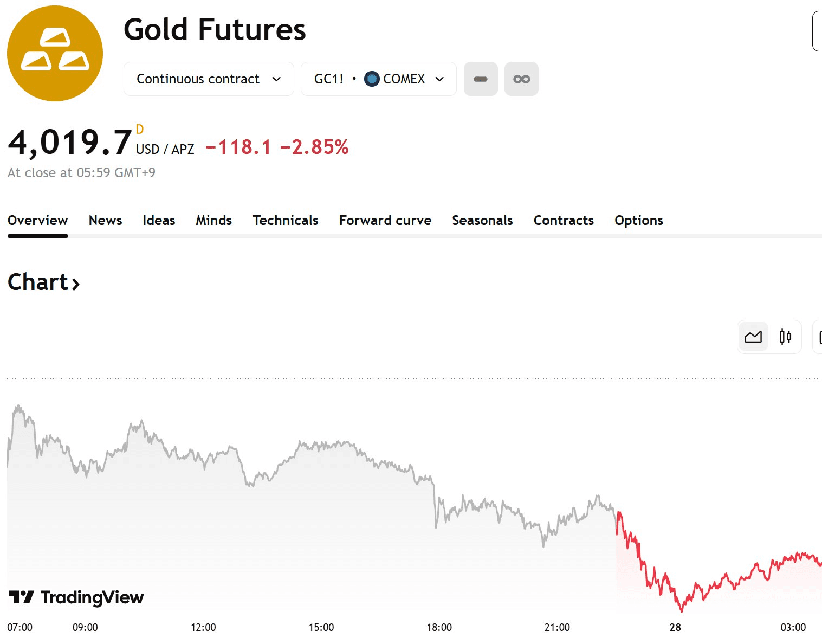Open the Technicals tab

[x=285, y=220]
